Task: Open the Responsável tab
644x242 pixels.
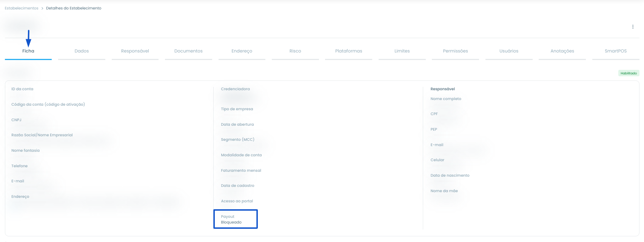Action: (135, 51)
